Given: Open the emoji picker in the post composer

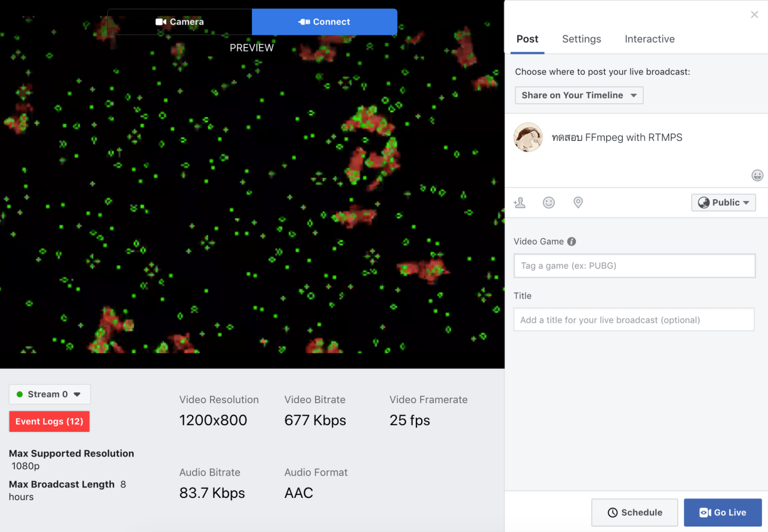Looking at the screenshot, I should tap(757, 175).
